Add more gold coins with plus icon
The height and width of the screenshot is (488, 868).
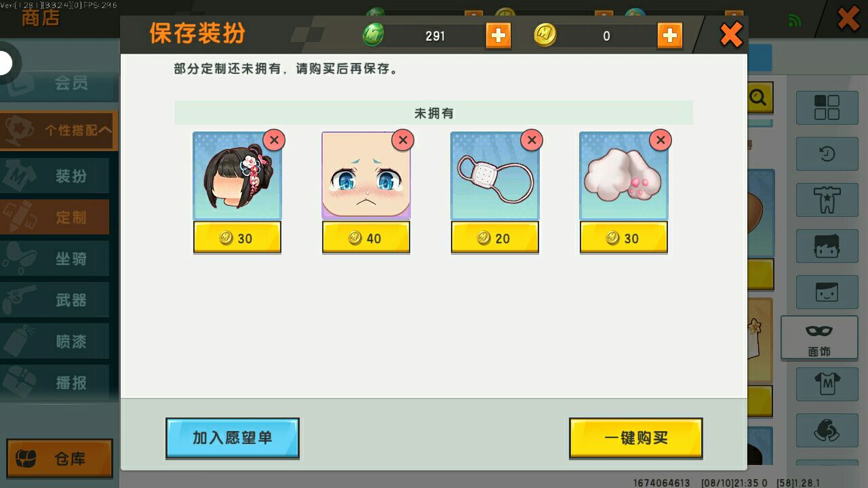(x=669, y=35)
